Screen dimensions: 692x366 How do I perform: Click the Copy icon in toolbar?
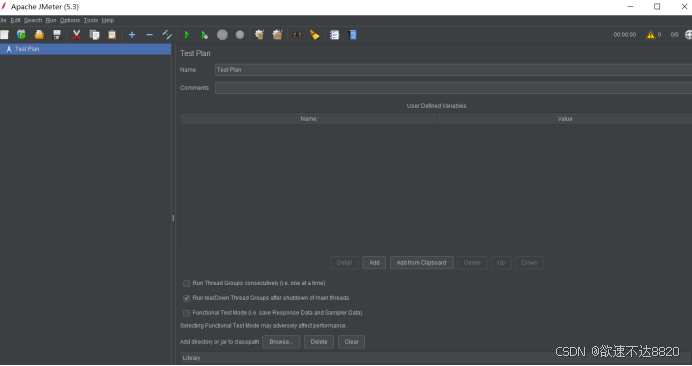[94, 34]
